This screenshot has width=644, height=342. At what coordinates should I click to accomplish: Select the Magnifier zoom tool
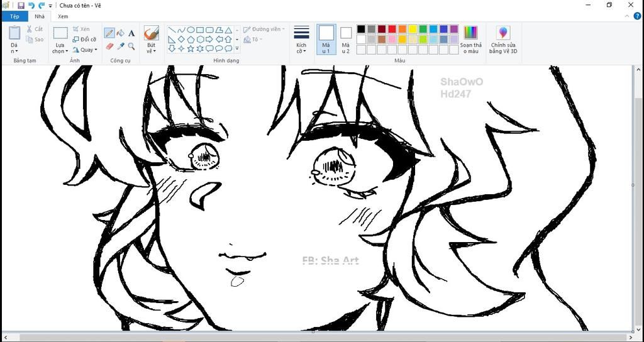[x=131, y=46]
